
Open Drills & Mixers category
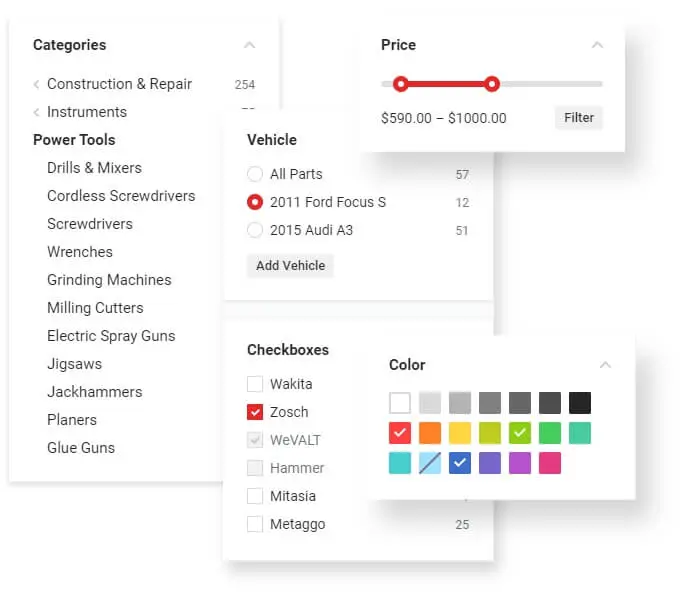[x=94, y=168]
